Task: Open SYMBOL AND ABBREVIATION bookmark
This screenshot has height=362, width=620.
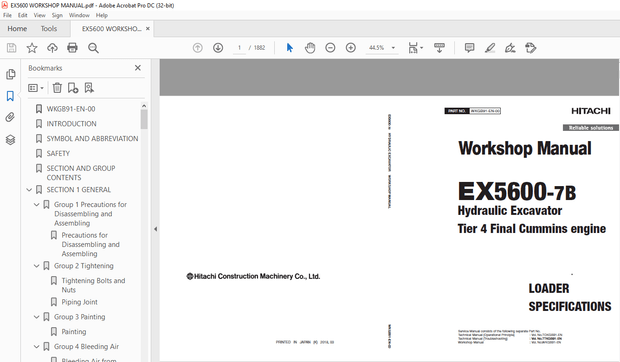Action: (92, 139)
